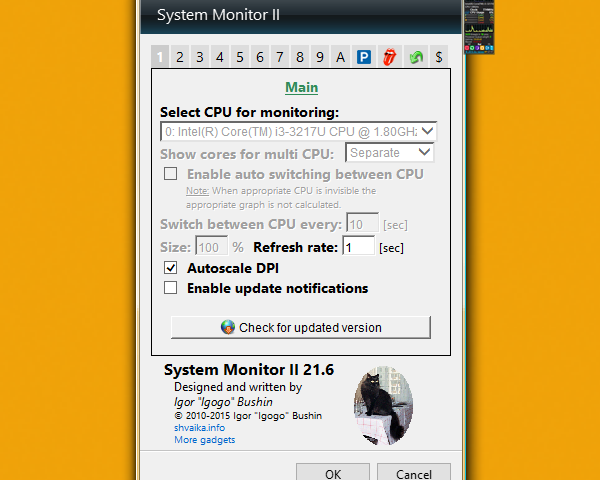Click the Cancel button
The image size is (600, 480).
pos(414,473)
